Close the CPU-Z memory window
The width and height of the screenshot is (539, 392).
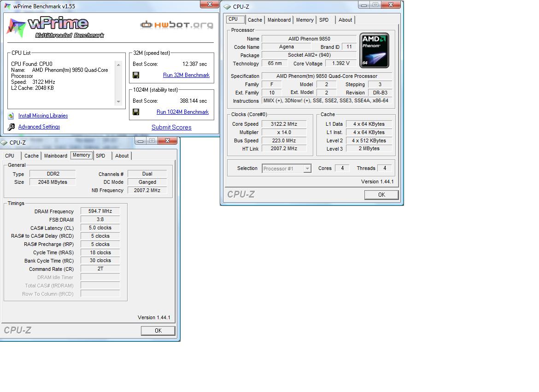tap(167, 140)
